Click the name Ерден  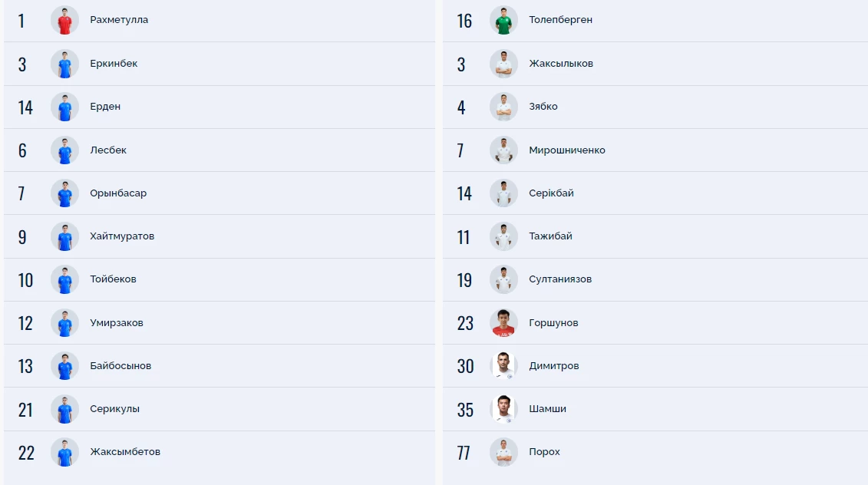tap(105, 107)
